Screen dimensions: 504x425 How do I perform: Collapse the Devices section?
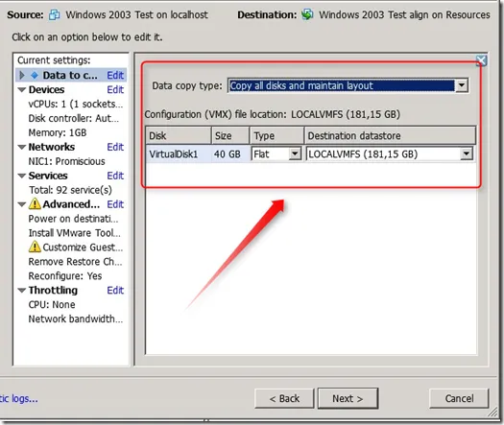[22, 90]
